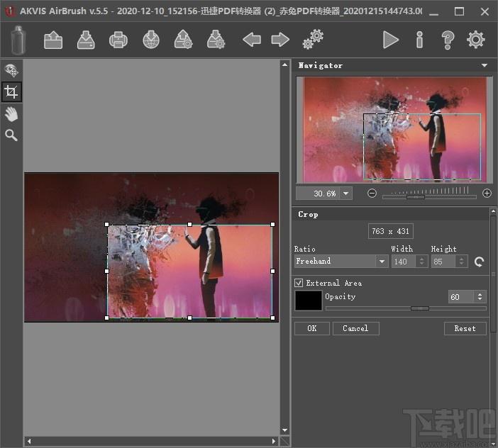Click the canvas scroll down arrow

(x=285, y=430)
